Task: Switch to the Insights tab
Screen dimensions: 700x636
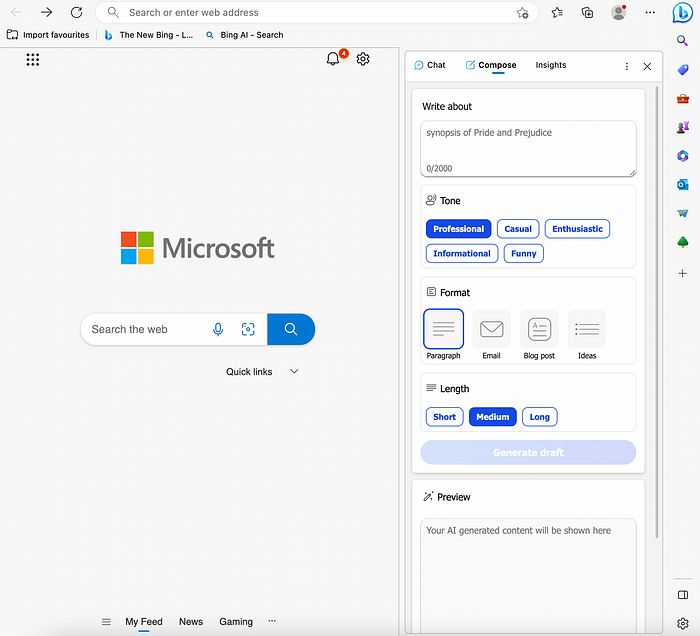Action: 551,65
